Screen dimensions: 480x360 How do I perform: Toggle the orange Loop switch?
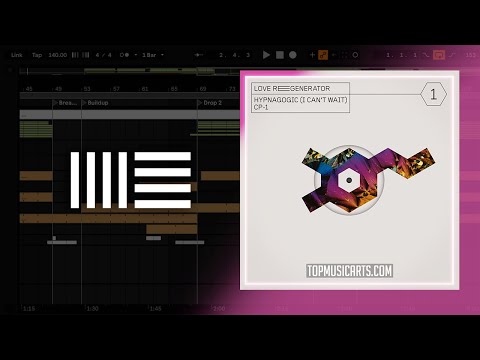(x=439, y=55)
